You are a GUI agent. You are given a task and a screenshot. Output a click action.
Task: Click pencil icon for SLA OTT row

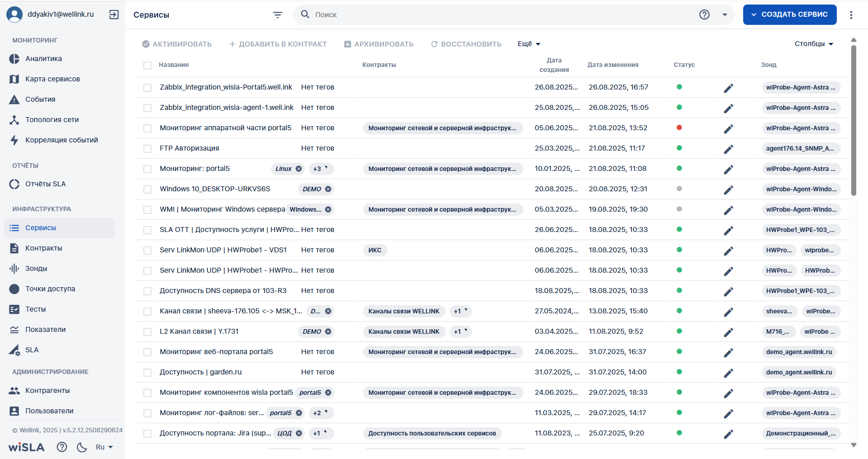[728, 231]
